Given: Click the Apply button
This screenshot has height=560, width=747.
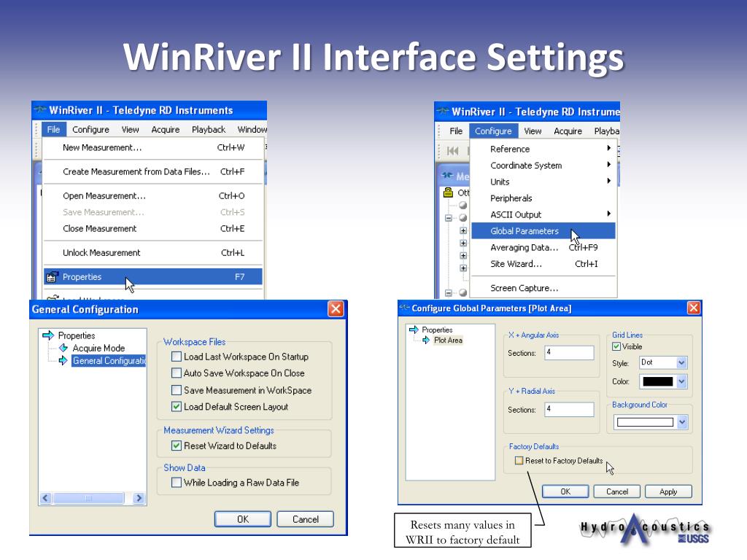Looking at the screenshot, I should coord(668,491).
